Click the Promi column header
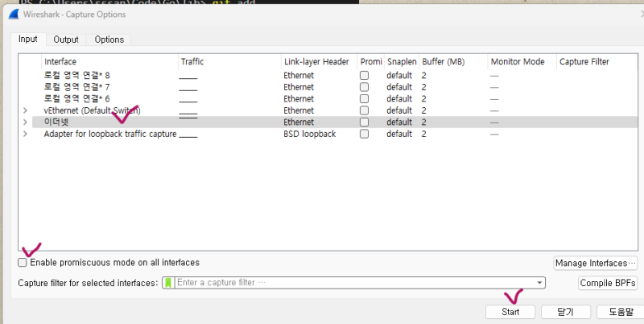Image resolution: width=644 pixels, height=324 pixels. (371, 62)
